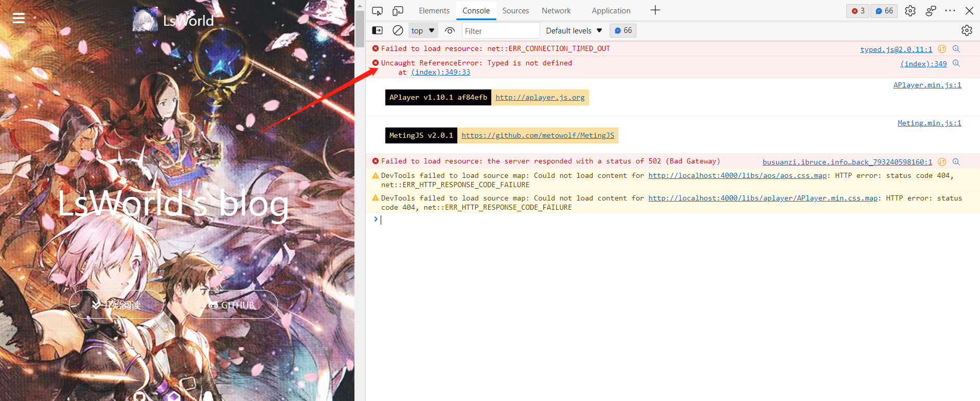Click the blog page vertical scrollbar thumb

tap(360, 28)
